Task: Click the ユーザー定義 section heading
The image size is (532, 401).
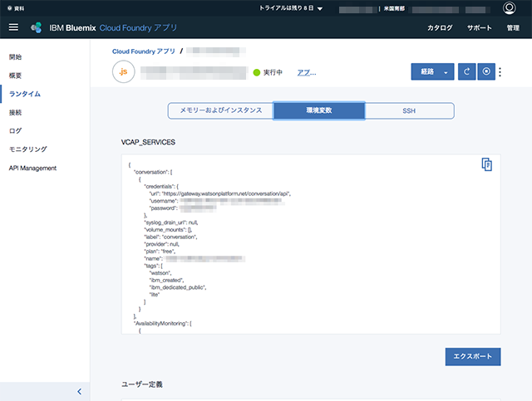Action: pos(142,384)
